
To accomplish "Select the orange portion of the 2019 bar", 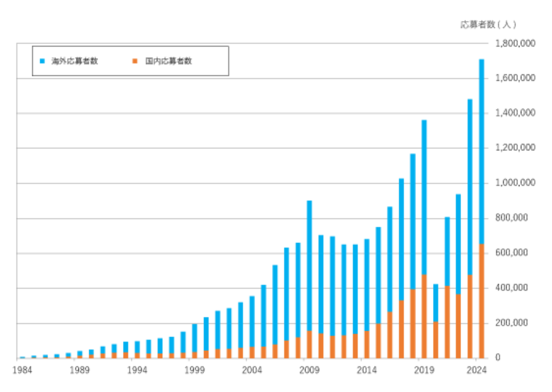I will point(424,317).
